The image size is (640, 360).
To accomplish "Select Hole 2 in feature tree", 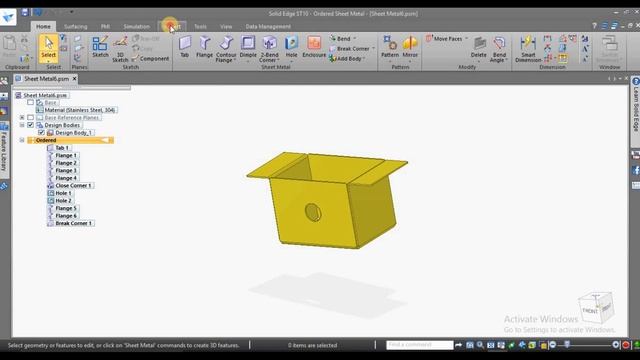I will click(60, 200).
